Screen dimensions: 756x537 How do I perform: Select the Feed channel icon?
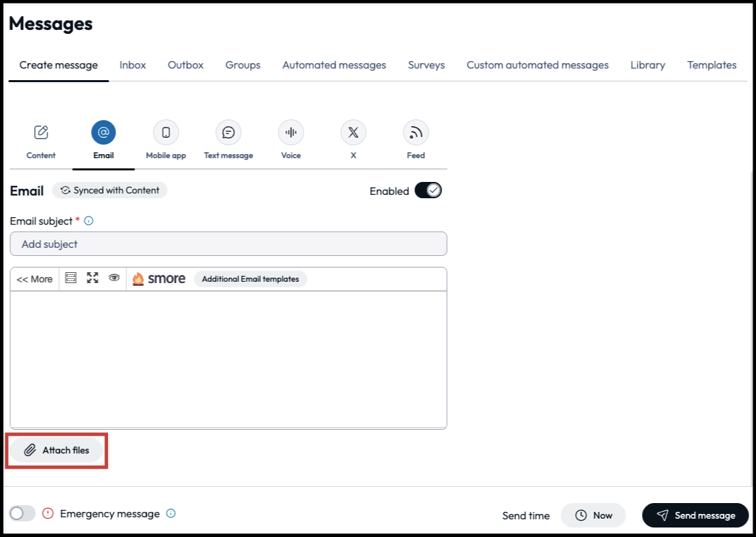click(415, 132)
